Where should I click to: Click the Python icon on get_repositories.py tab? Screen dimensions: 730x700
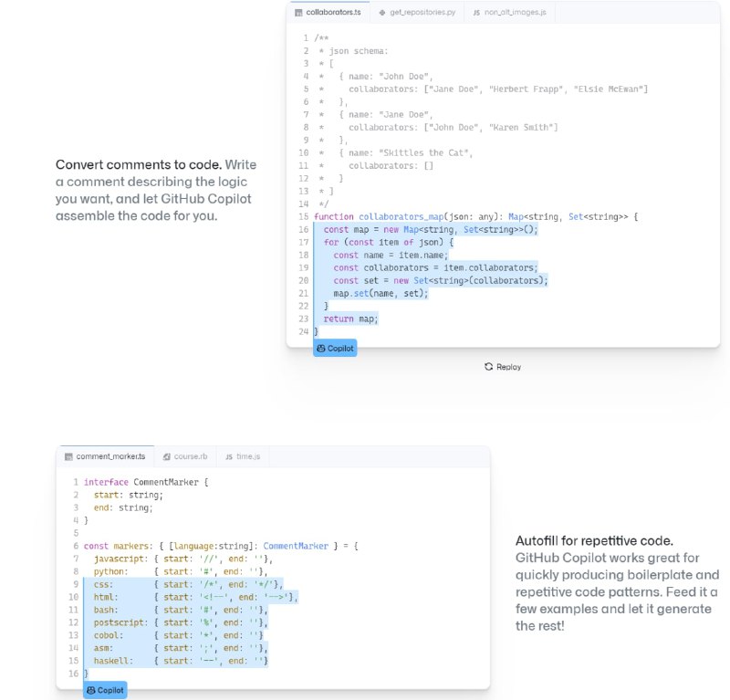pos(382,13)
